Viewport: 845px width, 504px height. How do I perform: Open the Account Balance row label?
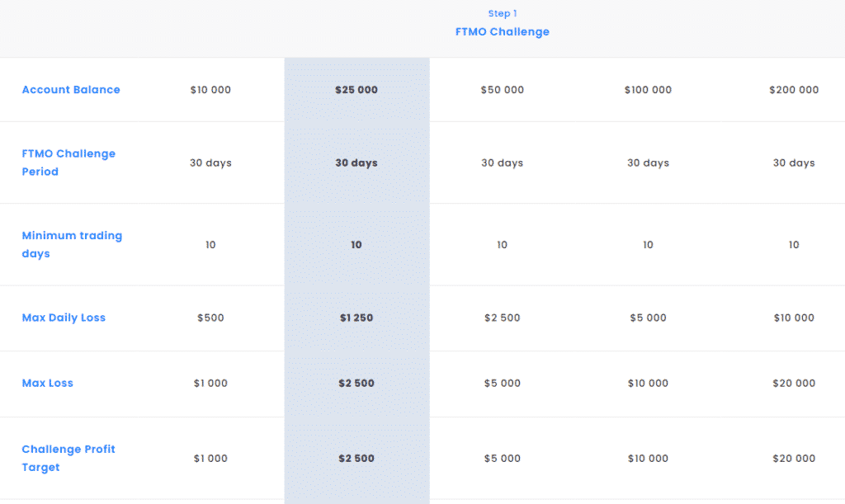71,90
